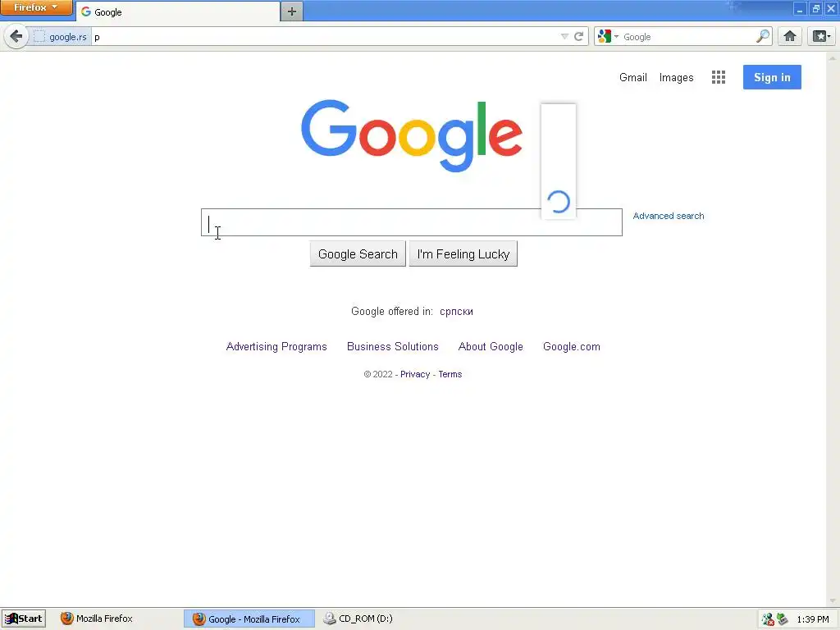
Task: Open the Business Solutions link
Action: 393,347
